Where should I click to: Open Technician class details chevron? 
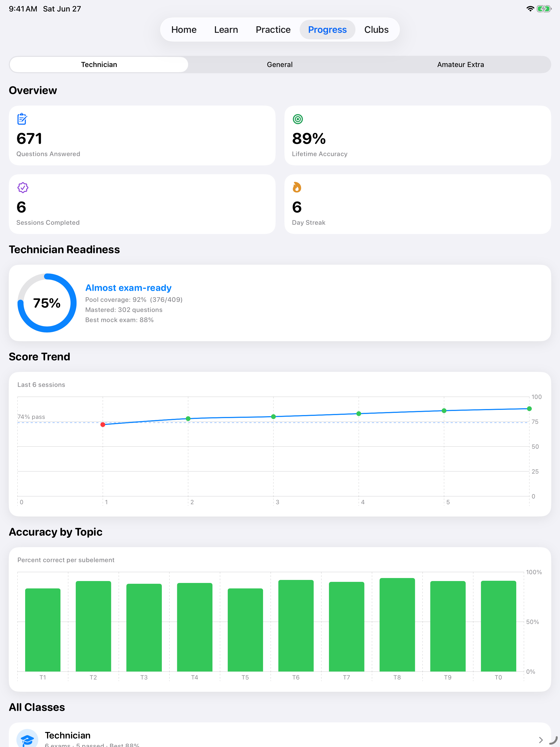(x=540, y=740)
